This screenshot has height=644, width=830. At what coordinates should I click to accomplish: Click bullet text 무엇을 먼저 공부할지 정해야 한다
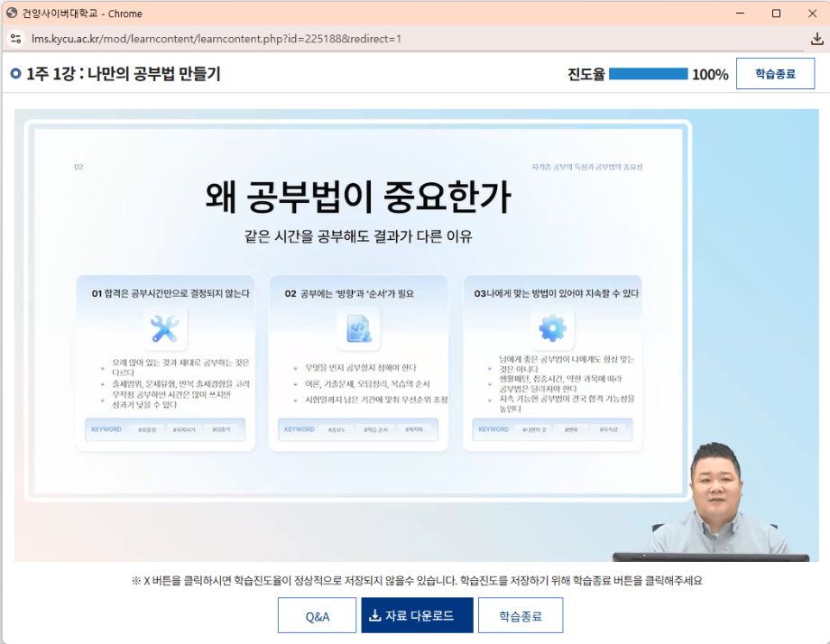361,367
